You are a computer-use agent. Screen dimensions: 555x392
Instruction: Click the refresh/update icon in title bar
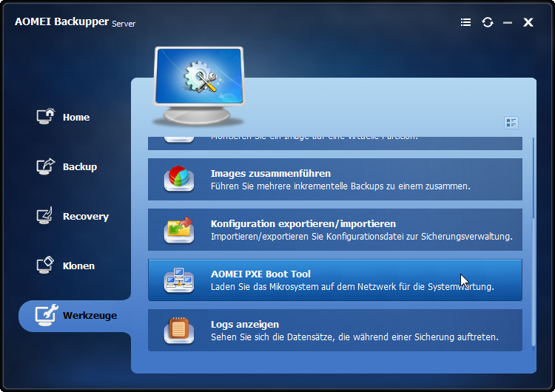pyautogui.click(x=488, y=22)
